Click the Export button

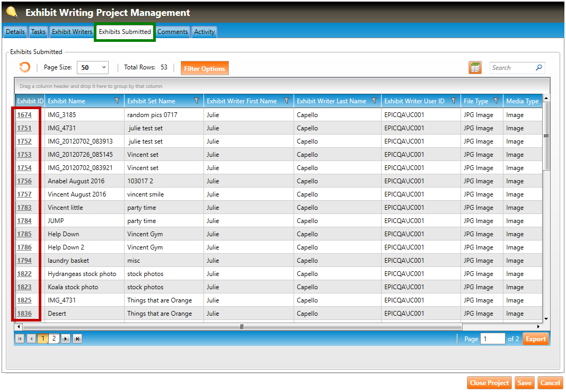[x=535, y=339]
